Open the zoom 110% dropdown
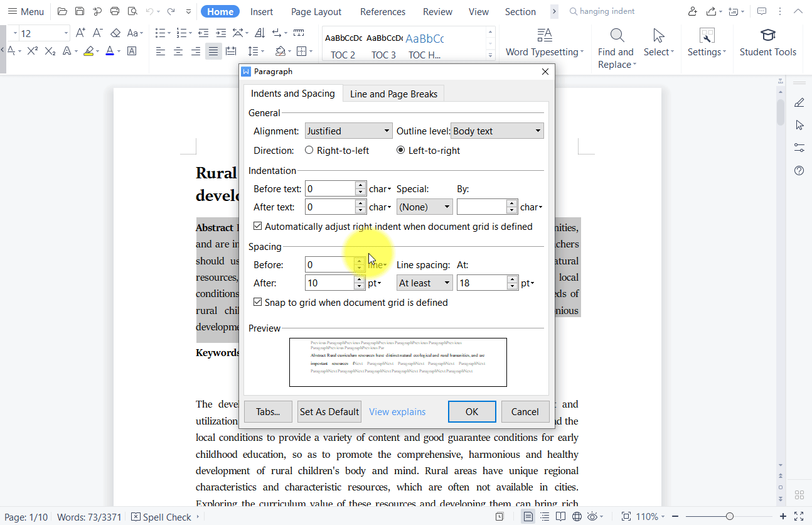Viewport: 812px width, 525px height. [x=651, y=517]
